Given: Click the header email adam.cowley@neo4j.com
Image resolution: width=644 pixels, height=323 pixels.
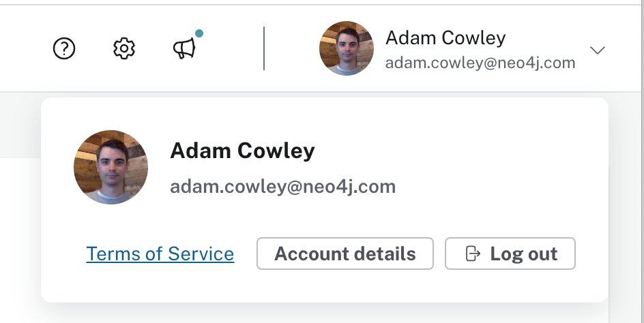Looking at the screenshot, I should pyautogui.click(x=480, y=63).
